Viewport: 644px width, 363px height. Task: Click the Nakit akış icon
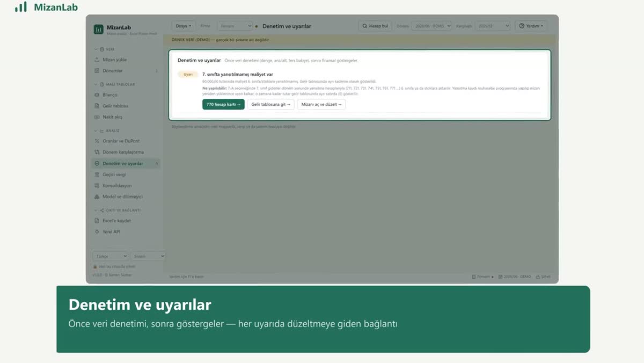point(97,117)
